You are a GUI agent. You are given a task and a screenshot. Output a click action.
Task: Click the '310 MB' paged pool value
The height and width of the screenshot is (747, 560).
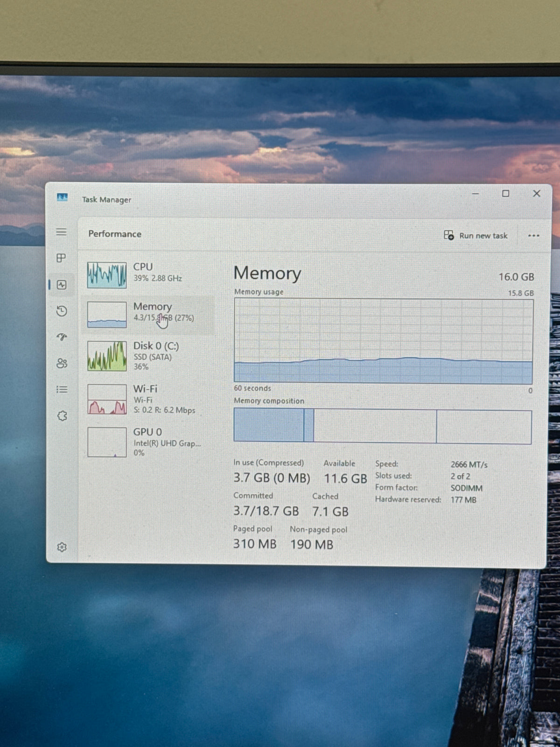[255, 544]
